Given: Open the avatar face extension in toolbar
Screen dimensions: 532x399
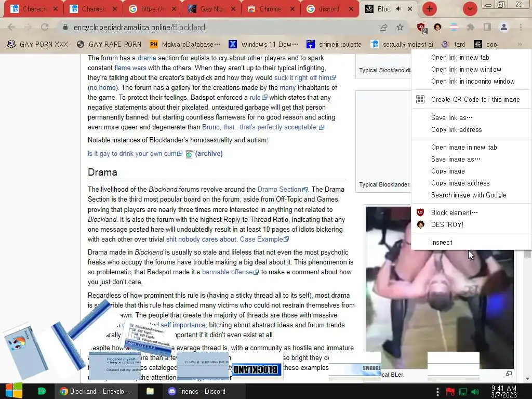Looking at the screenshot, I should click(437, 27).
